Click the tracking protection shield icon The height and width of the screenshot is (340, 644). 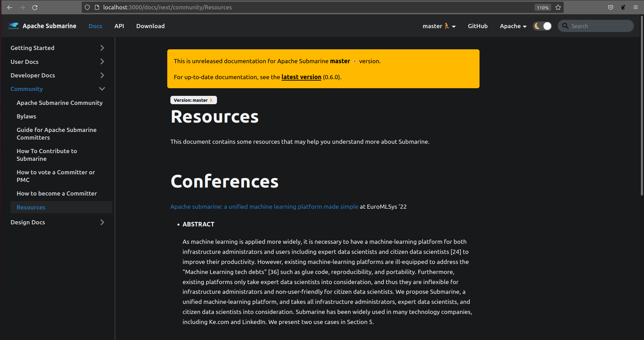[x=87, y=7]
